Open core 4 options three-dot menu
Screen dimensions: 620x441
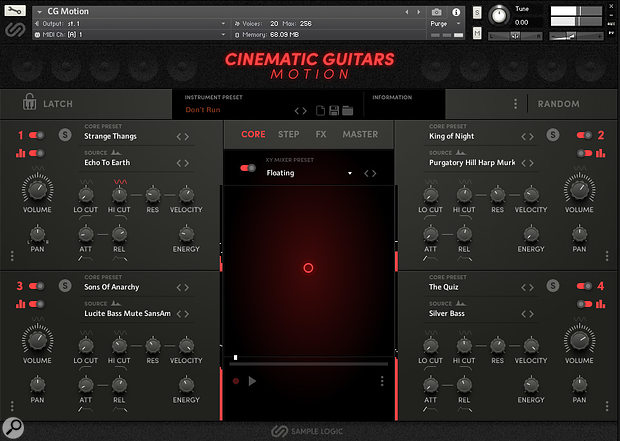[607, 406]
